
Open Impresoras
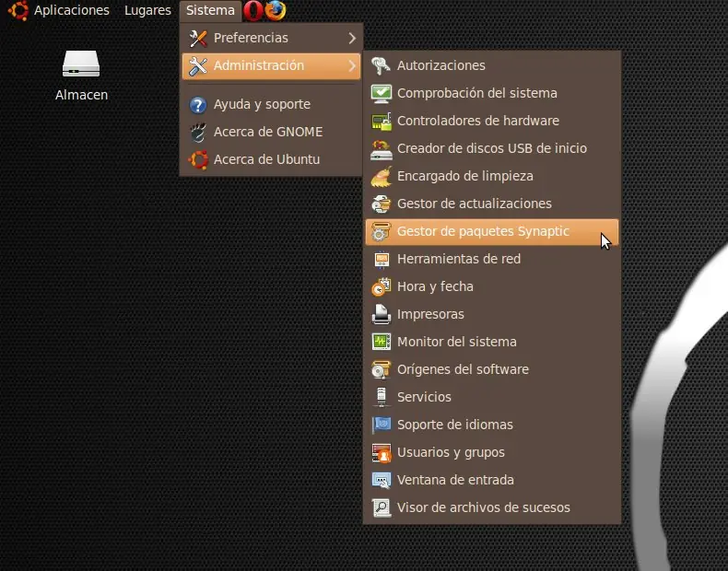pyautogui.click(x=492, y=314)
